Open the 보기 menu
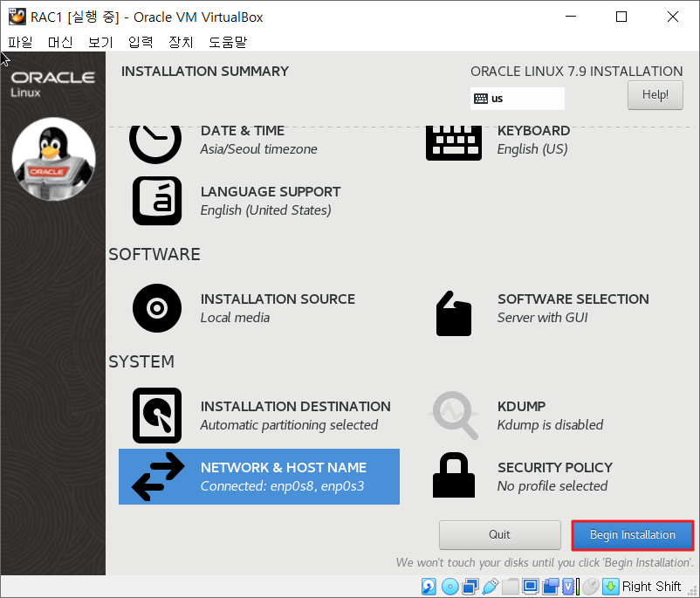The width and height of the screenshot is (700, 598). click(100, 42)
